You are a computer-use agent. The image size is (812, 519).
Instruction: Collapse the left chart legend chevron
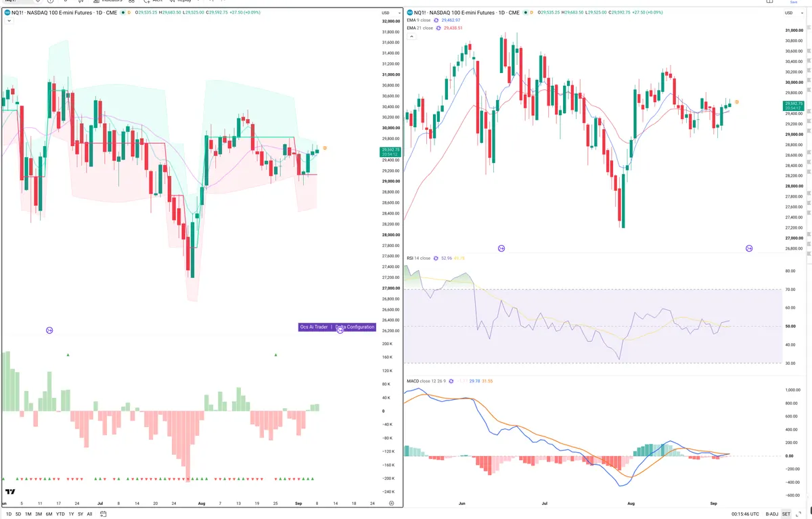tap(8, 21)
